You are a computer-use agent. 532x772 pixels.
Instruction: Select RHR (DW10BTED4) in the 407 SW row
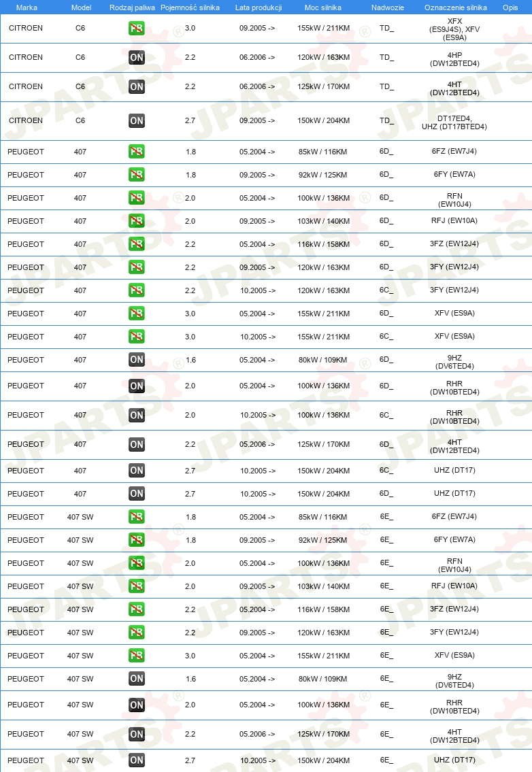point(454,707)
